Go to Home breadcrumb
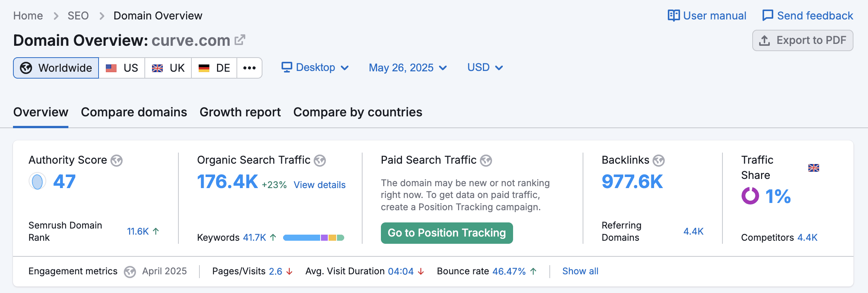 click(28, 16)
